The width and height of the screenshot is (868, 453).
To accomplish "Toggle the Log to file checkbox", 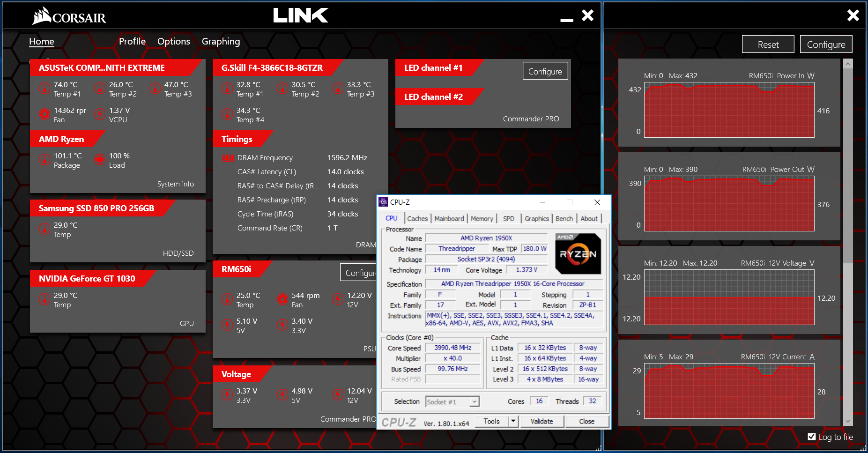I will (x=812, y=437).
